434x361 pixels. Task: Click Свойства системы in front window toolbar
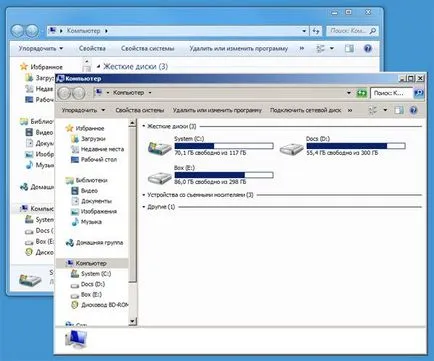point(140,110)
